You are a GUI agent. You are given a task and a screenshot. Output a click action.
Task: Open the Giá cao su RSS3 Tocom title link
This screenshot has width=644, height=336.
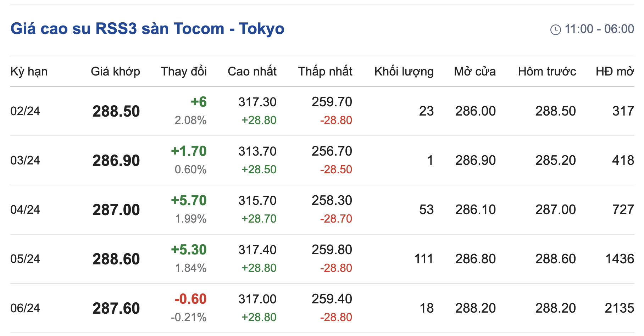point(147,29)
